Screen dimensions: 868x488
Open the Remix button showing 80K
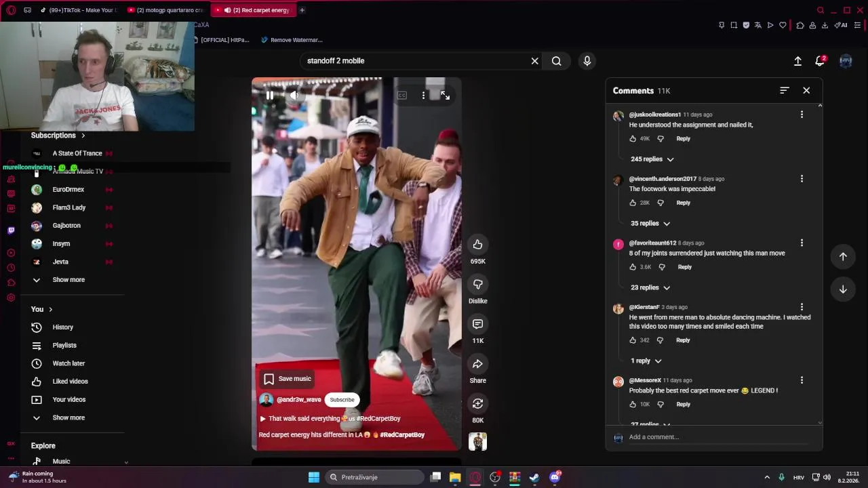[477, 403]
